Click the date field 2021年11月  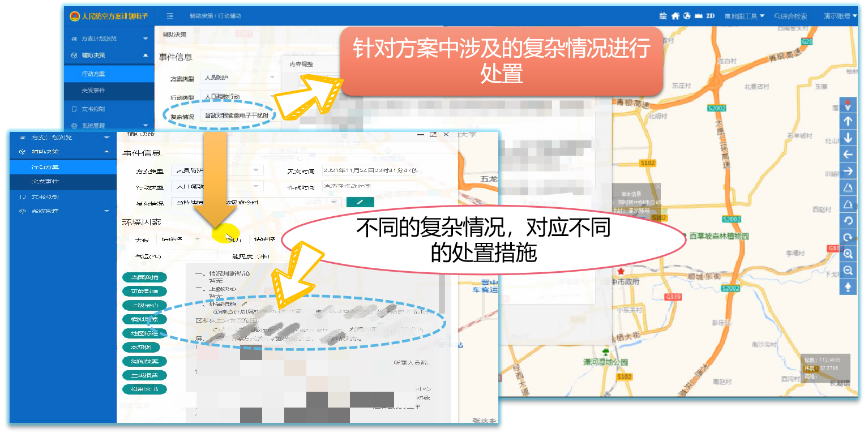[x=369, y=170]
